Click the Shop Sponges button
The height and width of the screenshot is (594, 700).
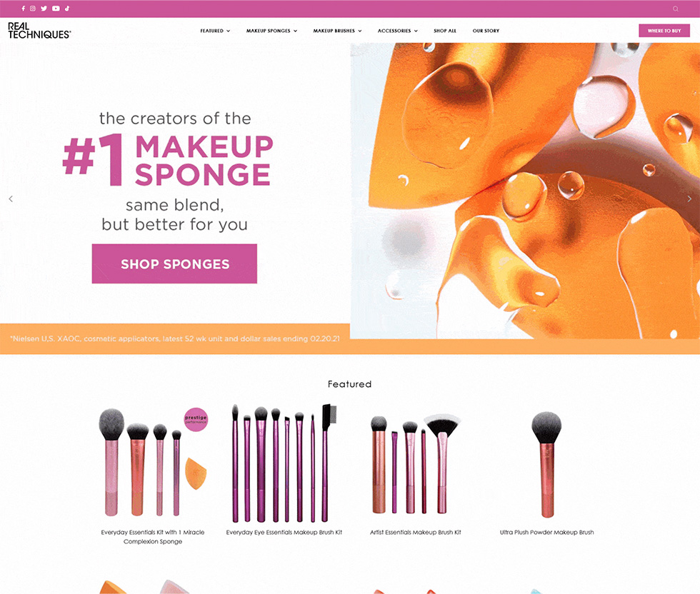(174, 263)
